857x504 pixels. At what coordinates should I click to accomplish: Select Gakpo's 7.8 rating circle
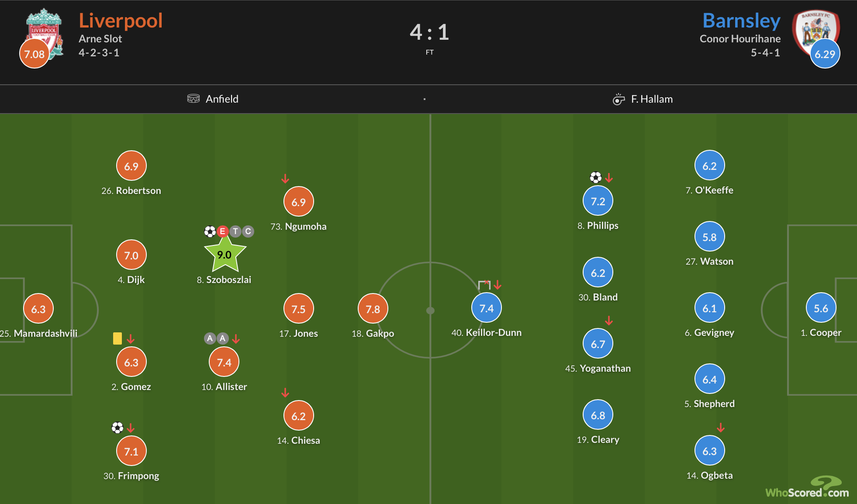pos(373,309)
